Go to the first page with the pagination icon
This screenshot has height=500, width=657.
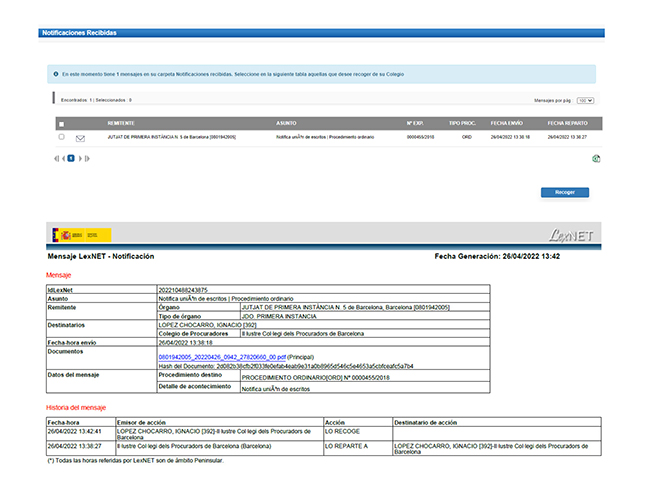click(57, 158)
